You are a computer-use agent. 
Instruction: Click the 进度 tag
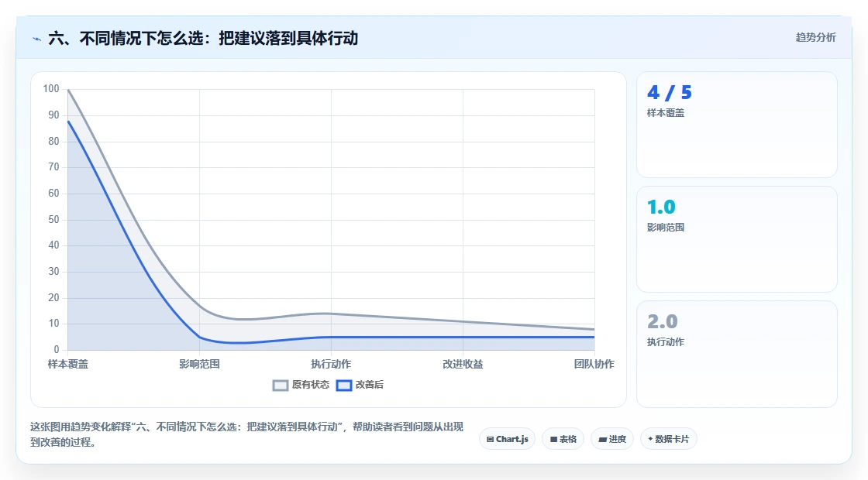(x=612, y=439)
